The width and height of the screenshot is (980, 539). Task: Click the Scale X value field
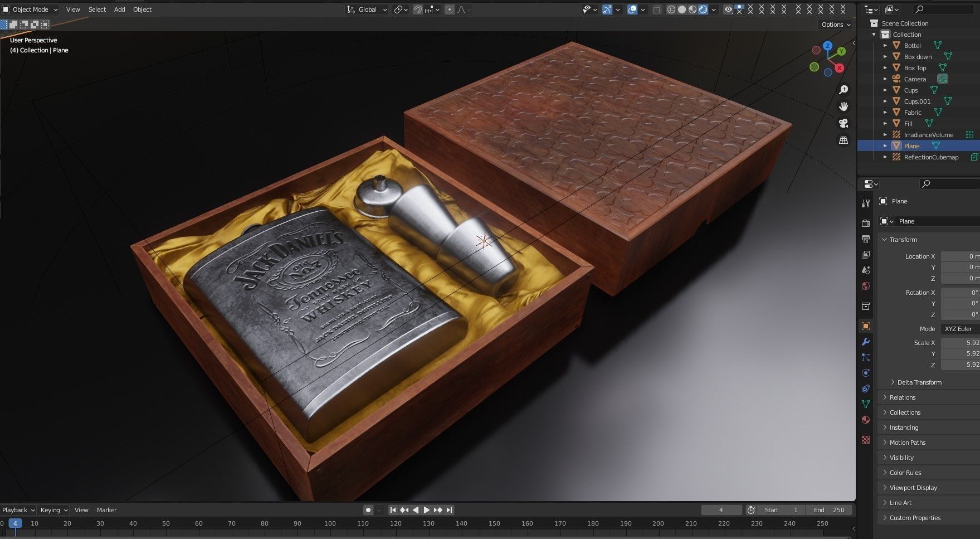[x=961, y=343]
